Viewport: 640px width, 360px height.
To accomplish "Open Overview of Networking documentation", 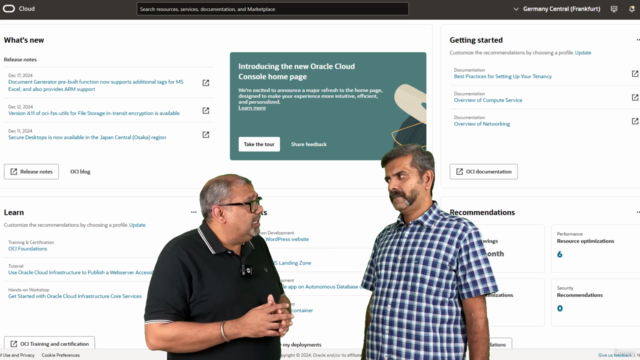I will coord(482,124).
